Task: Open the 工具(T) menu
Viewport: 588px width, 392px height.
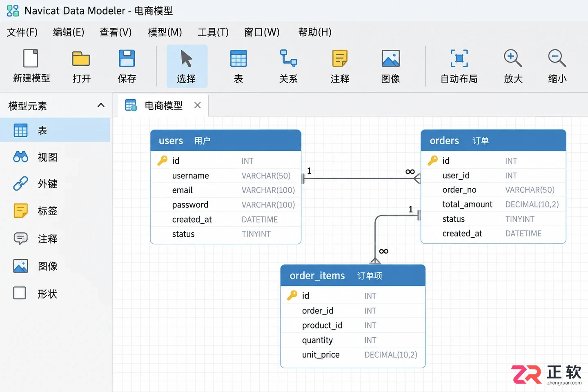Action: [x=213, y=32]
